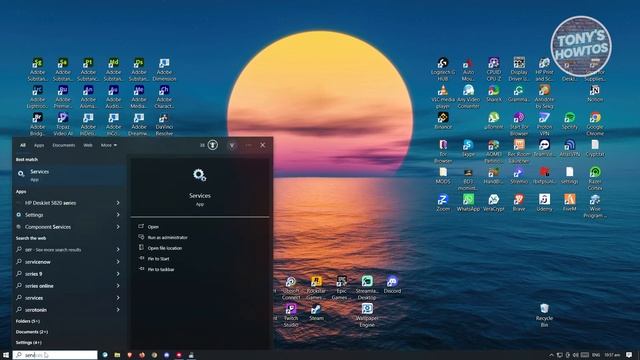Open the Rockstar Games desktop shortcut
This screenshot has height=360, width=640.
click(316, 287)
